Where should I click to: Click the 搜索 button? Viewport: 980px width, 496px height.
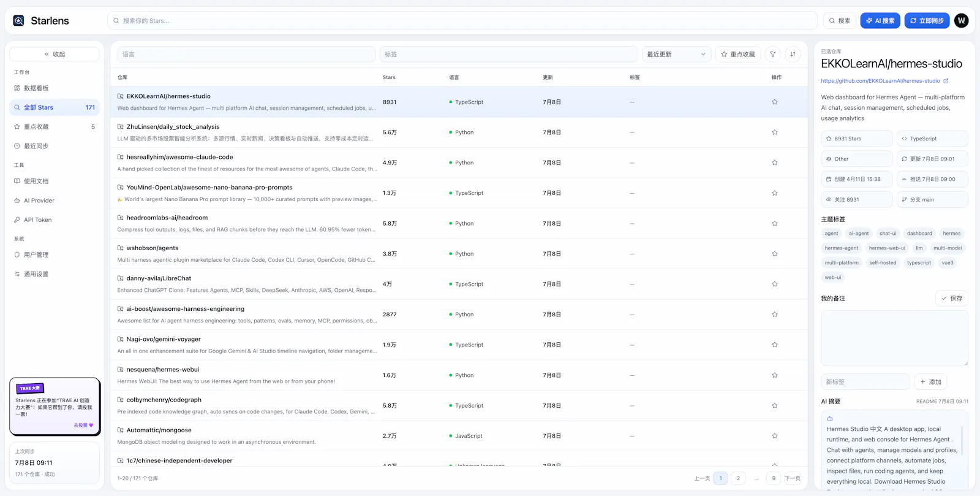(840, 21)
